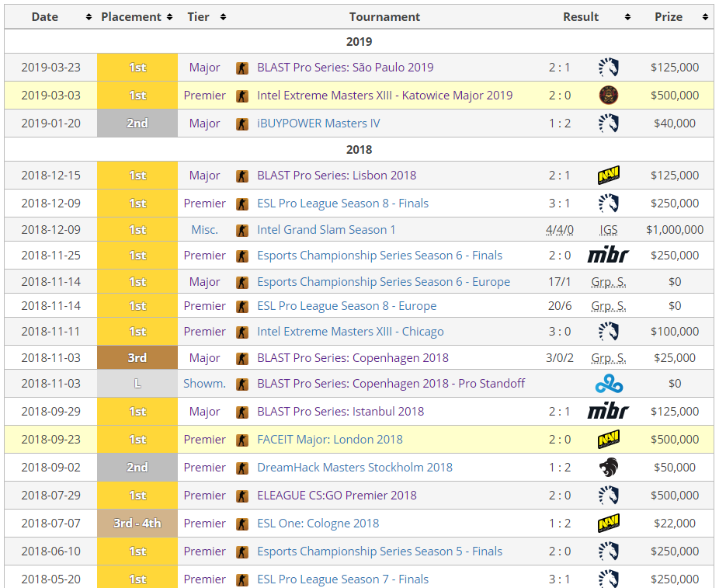719x588 pixels.
Task: Click Premier tier link in Katowice Major row
Action: 204,96
